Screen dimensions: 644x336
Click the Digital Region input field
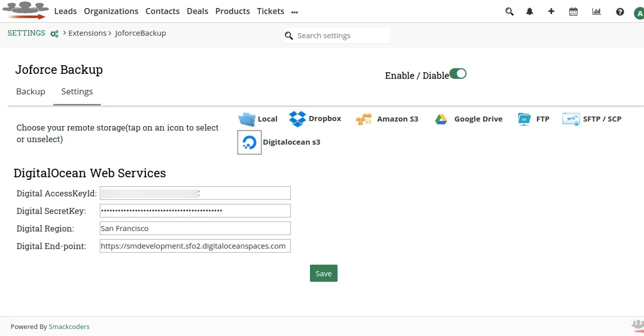(x=195, y=228)
